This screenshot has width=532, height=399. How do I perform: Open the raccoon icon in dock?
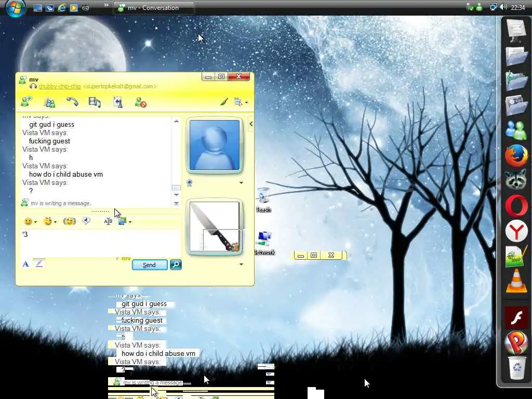click(516, 180)
